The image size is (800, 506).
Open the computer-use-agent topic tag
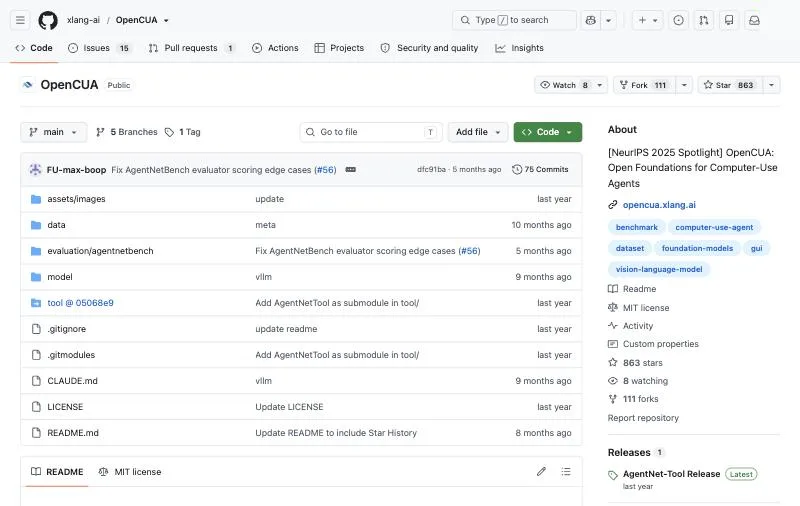tap(714, 227)
